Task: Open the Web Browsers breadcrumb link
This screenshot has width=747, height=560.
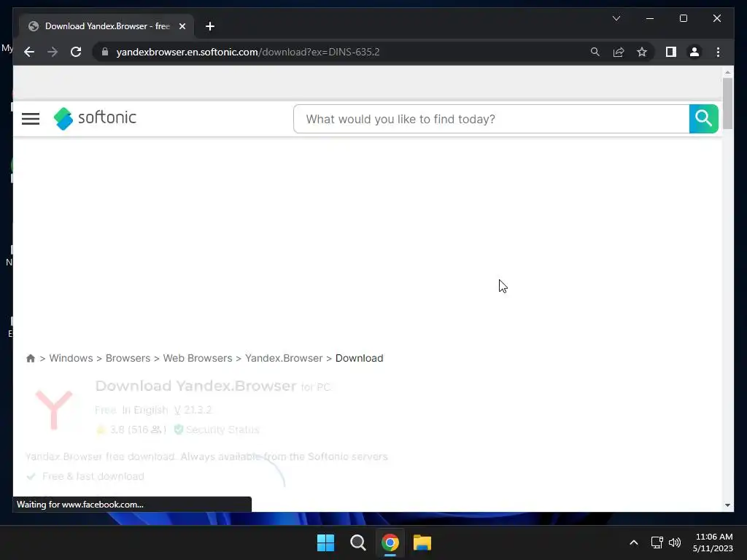Action: pyautogui.click(x=198, y=358)
